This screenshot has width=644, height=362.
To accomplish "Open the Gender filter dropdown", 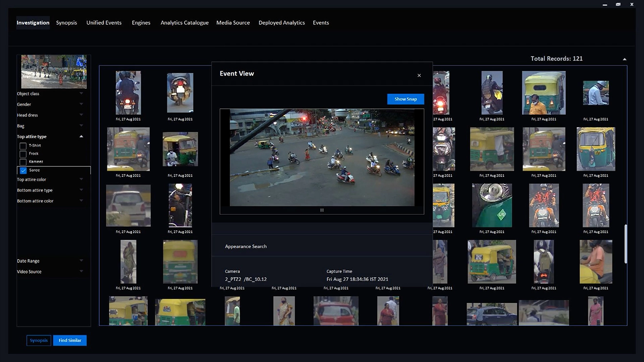I will click(x=81, y=104).
